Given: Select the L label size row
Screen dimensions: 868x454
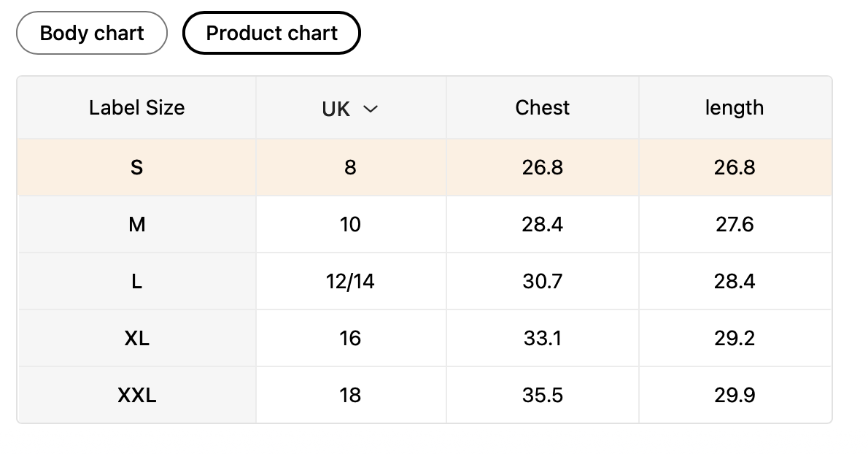Looking at the screenshot, I should tap(136, 282).
